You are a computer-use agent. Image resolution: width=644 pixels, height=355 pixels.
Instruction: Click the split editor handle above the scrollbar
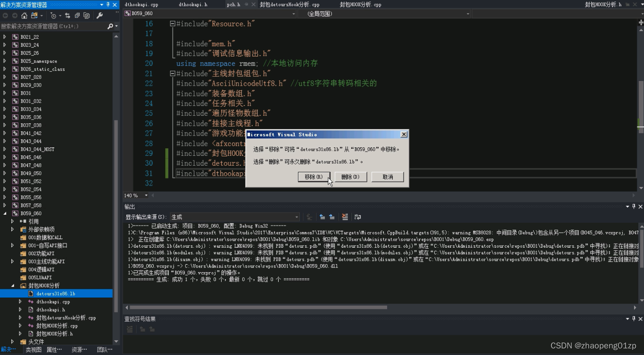click(641, 22)
